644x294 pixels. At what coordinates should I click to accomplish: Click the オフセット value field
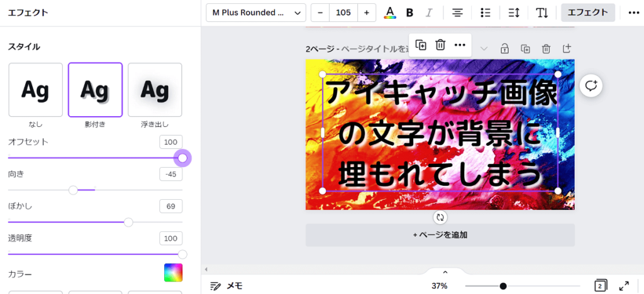(x=171, y=142)
